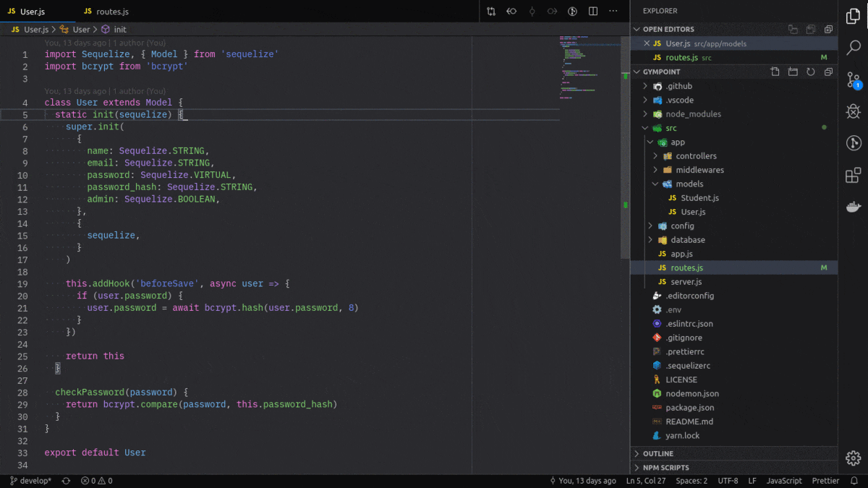Change language mode JavaScript in status bar
The image size is (868, 488).
point(784,481)
